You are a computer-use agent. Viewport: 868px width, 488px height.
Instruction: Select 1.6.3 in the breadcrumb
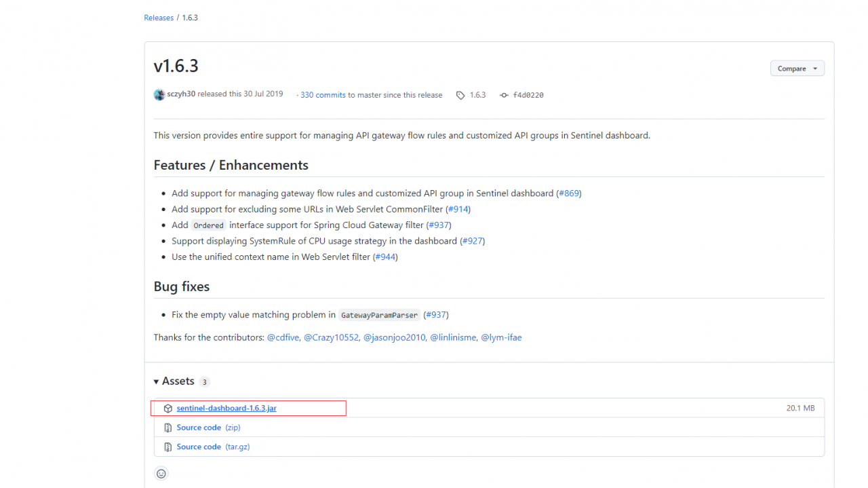tap(190, 18)
